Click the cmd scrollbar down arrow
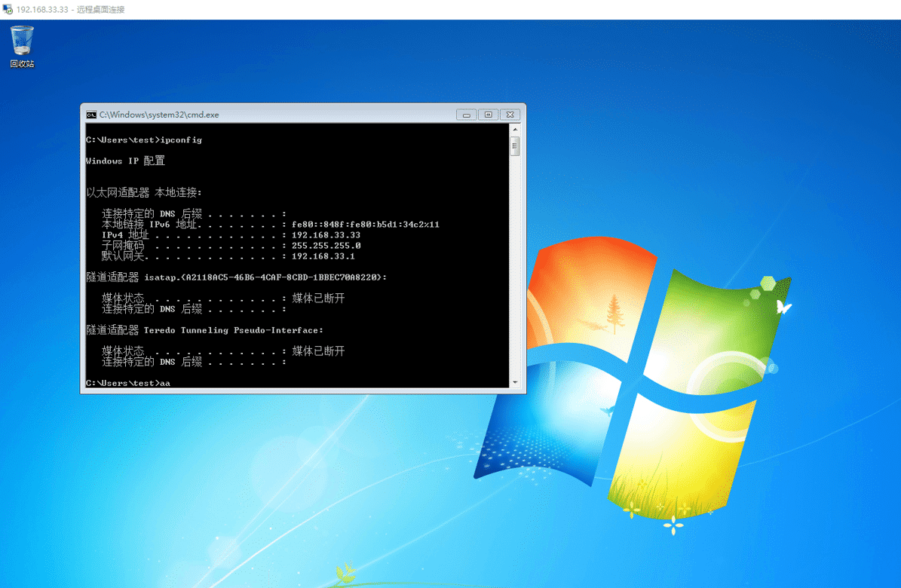 [515, 382]
